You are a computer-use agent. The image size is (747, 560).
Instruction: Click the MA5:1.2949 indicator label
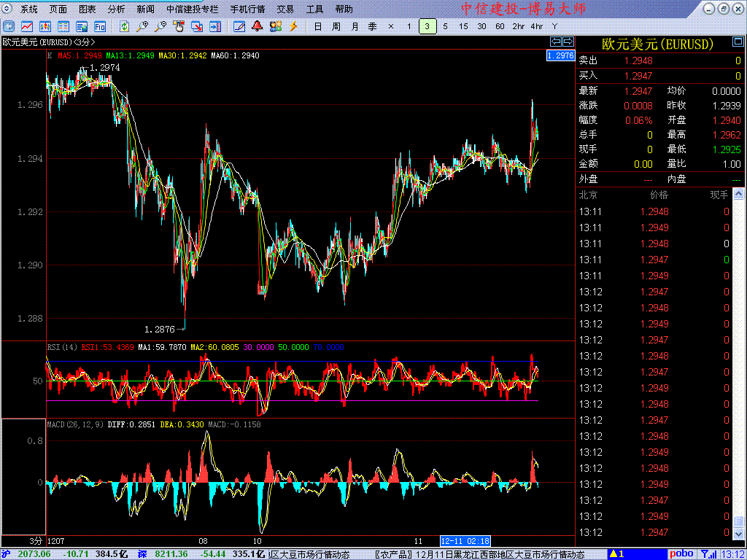tap(80, 55)
